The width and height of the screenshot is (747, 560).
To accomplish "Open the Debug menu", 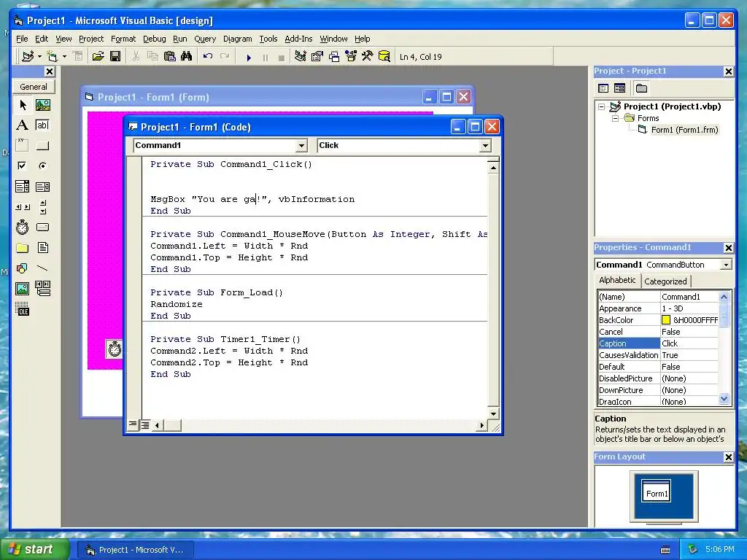I will [x=155, y=39].
